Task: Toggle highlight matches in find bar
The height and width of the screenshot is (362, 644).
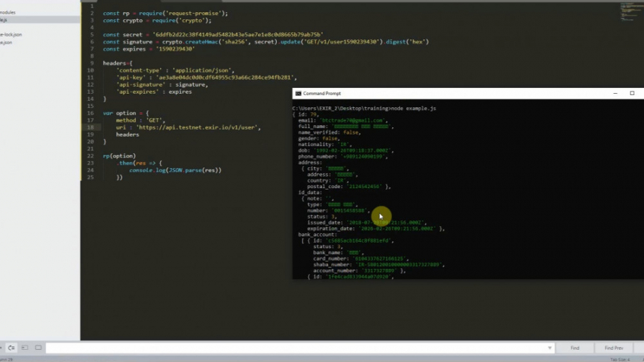Action: point(38,348)
